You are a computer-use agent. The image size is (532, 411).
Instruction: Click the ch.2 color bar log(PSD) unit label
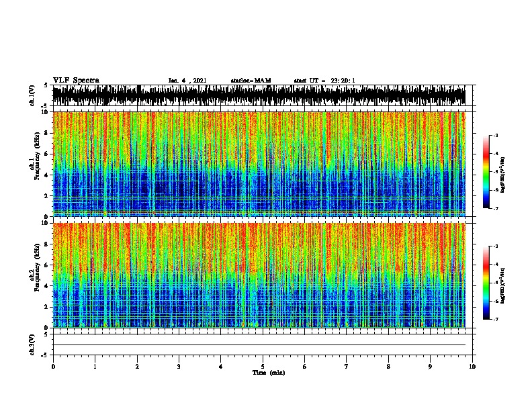tap(503, 285)
